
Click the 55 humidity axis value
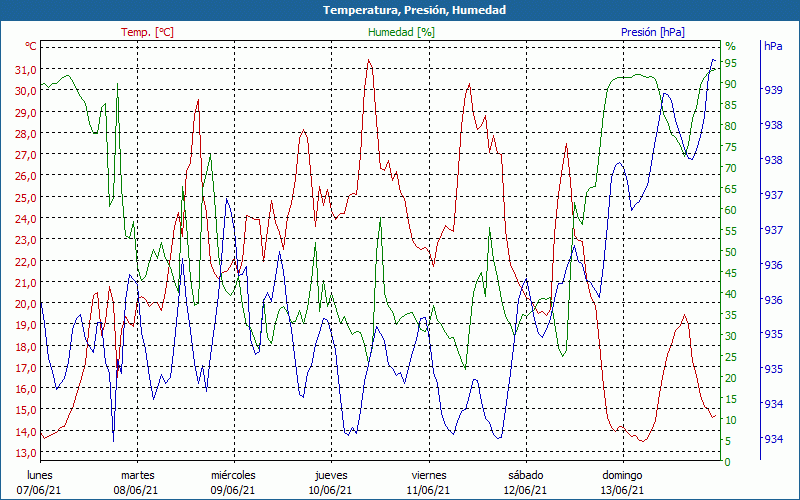[x=731, y=231]
